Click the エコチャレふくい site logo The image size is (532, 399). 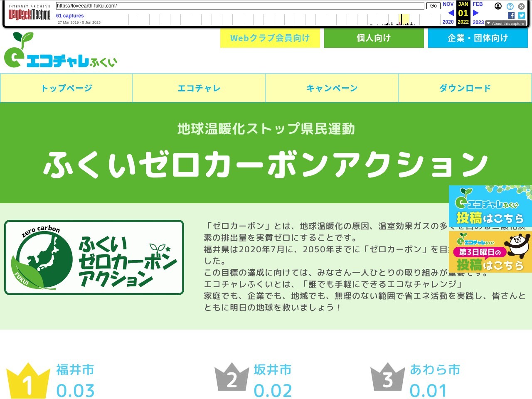click(x=61, y=50)
